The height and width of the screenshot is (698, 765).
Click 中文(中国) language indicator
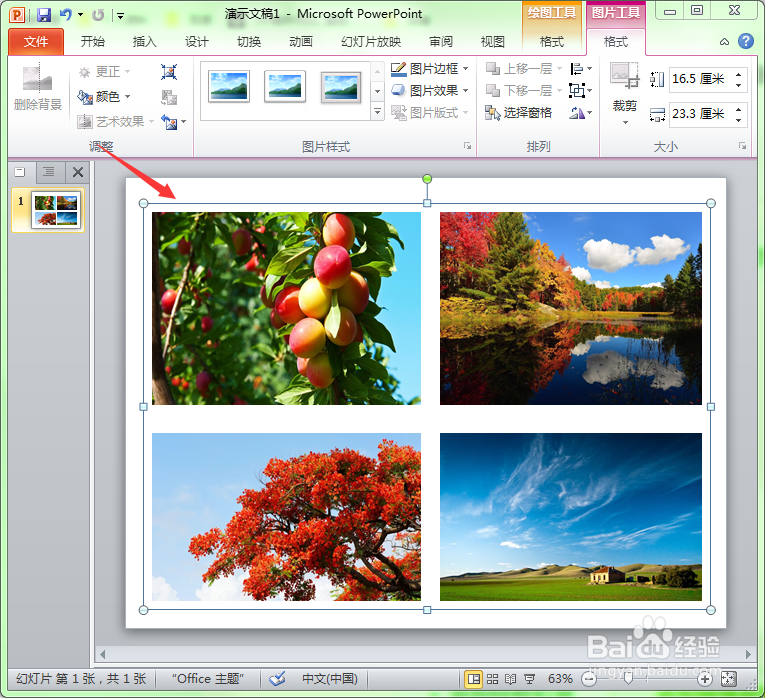330,679
